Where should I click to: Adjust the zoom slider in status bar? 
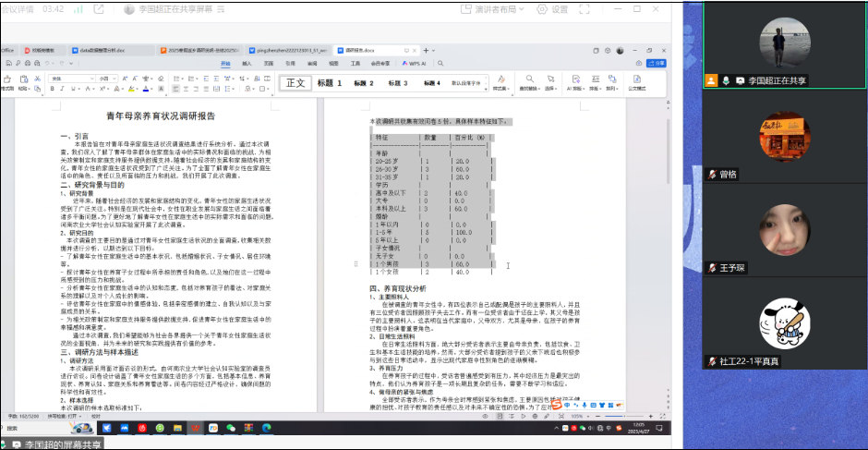click(x=623, y=417)
